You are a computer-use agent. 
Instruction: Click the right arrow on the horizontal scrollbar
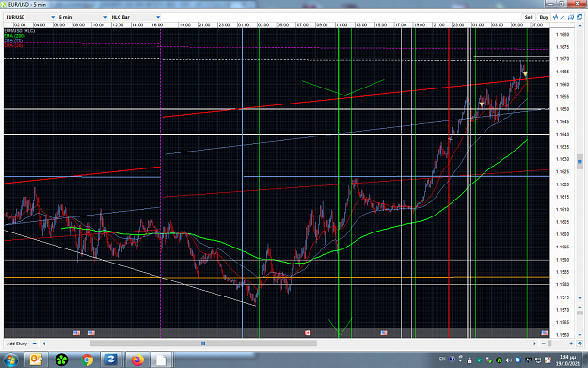pyautogui.click(x=535, y=344)
